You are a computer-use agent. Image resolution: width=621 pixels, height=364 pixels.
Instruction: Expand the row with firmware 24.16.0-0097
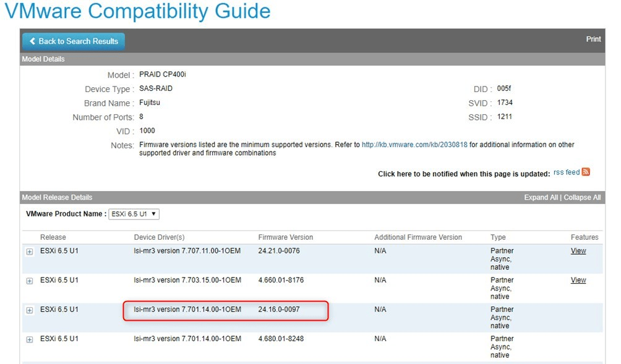[30, 310]
